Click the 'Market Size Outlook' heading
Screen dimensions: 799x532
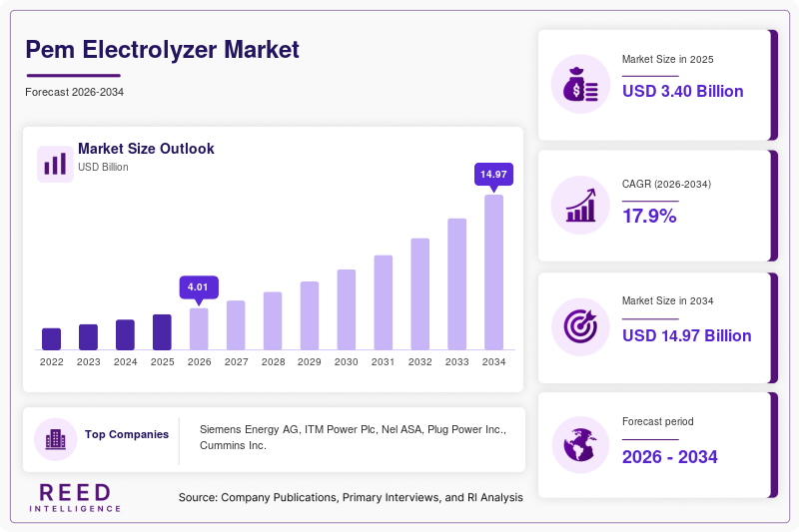click(146, 149)
